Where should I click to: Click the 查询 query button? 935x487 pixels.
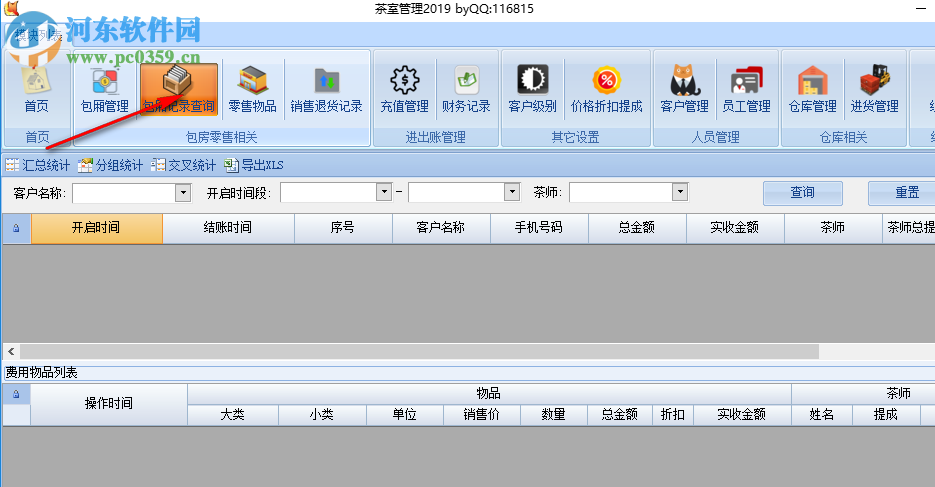coord(803,193)
